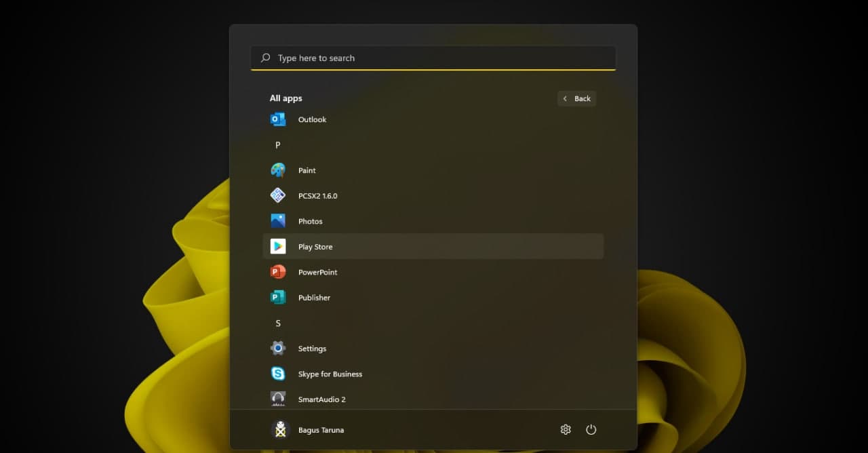Screen dimensions: 868x453
Task: Select the highlighted Play Store list row
Action: [433, 246]
